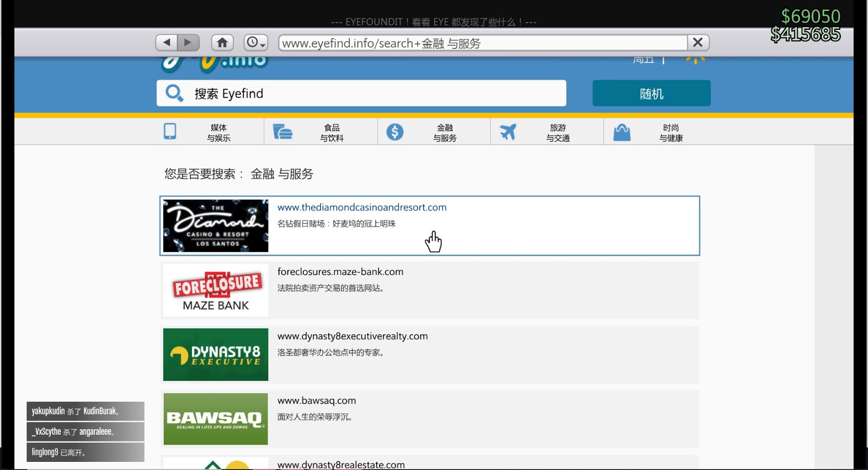The width and height of the screenshot is (868, 470).
Task: Click the 随机 random button
Action: tap(652, 93)
